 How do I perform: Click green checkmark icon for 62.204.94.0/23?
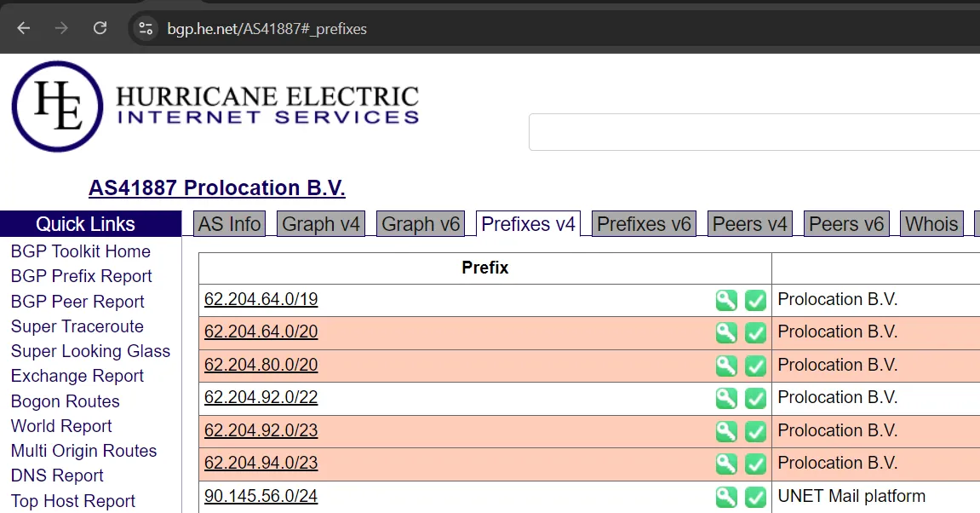[x=755, y=464]
